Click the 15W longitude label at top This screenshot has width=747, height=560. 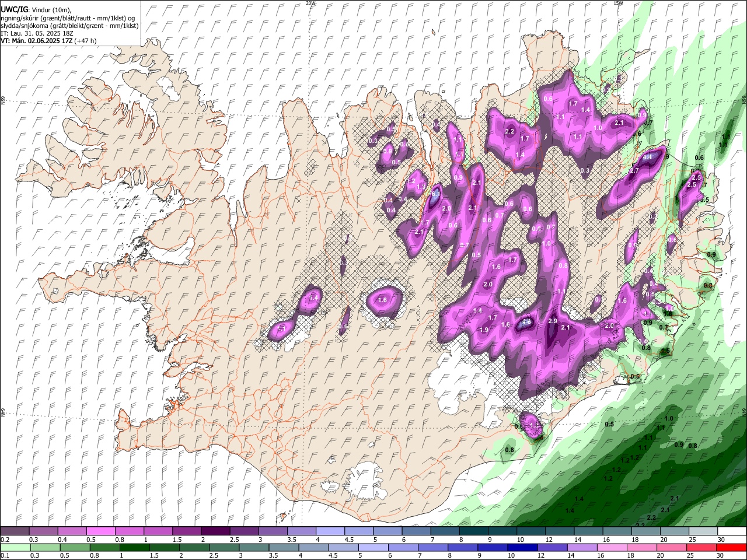coord(618,3)
